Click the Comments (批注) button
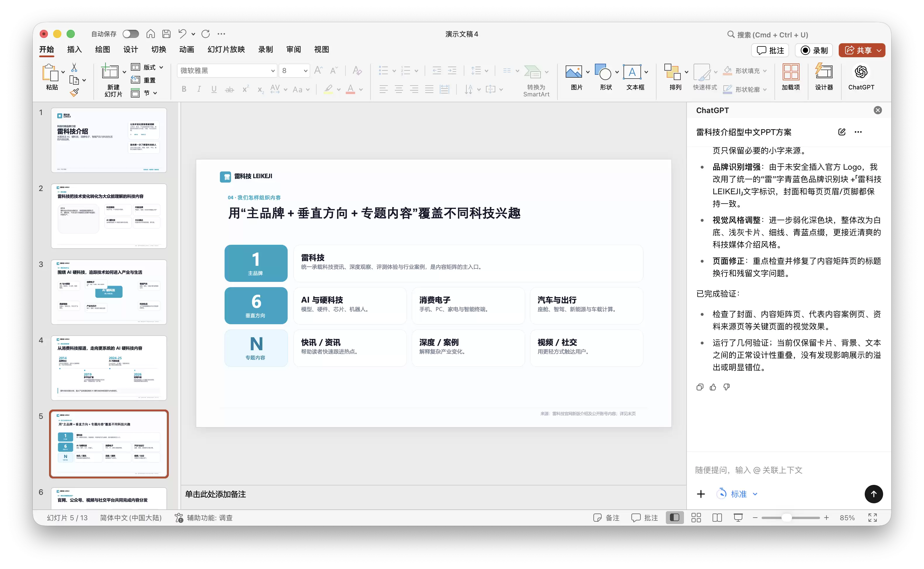924x569 pixels. (770, 50)
